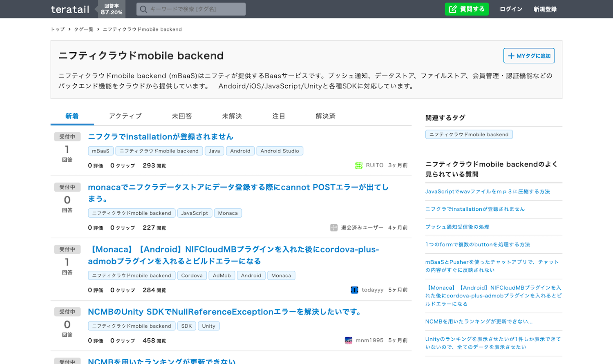Open sidebar link about mBaaSとPusher chat app
The image size is (613, 364).
(492, 266)
